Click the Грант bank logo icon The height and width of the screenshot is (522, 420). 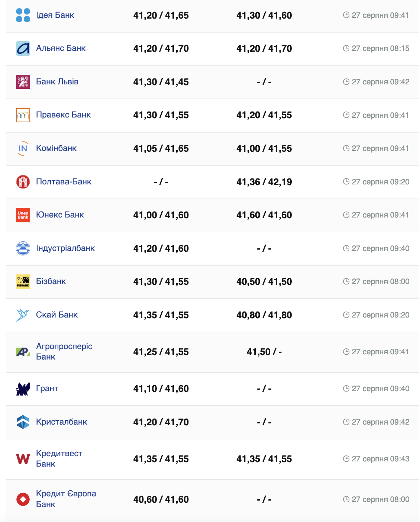pos(23,389)
